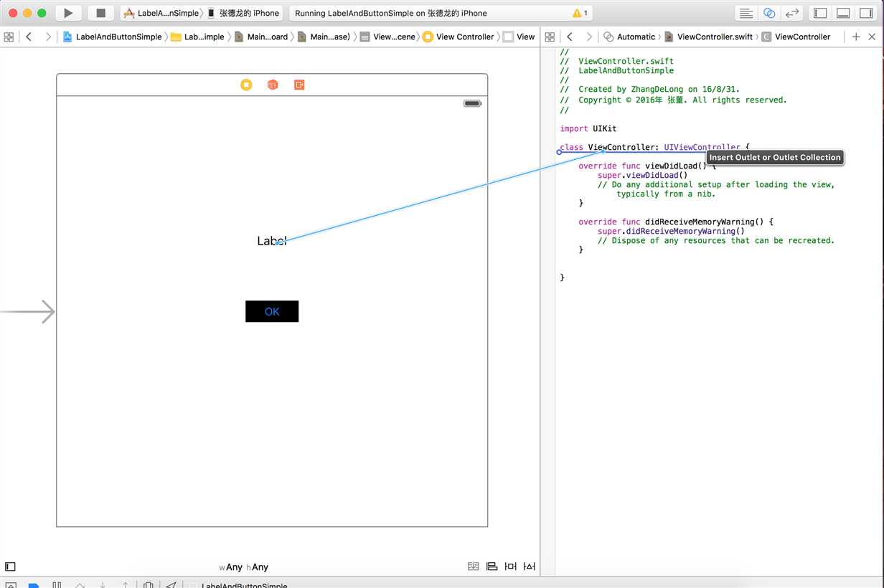
Task: Toggle the Debug area panel
Action: 843,13
